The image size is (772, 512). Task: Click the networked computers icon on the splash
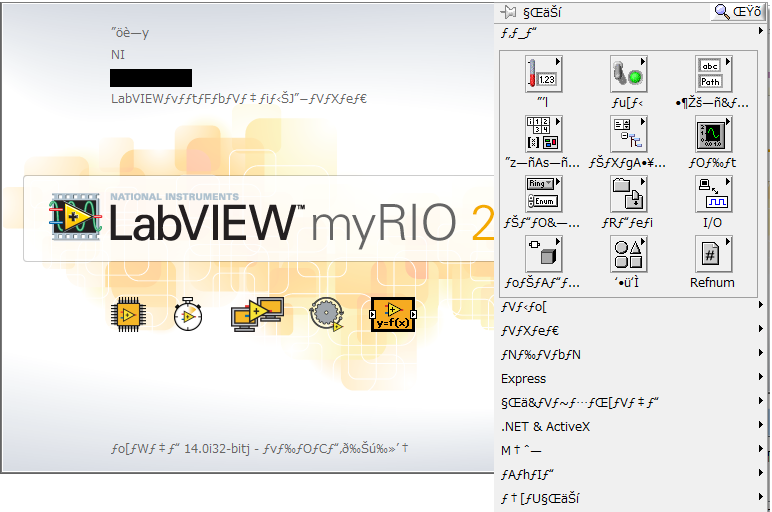[257, 314]
